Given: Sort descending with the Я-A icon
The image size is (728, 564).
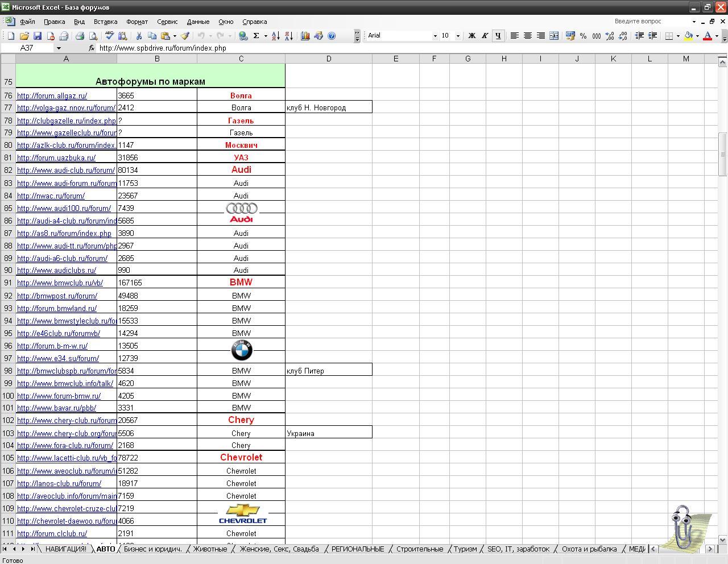Looking at the screenshot, I should coord(289,36).
